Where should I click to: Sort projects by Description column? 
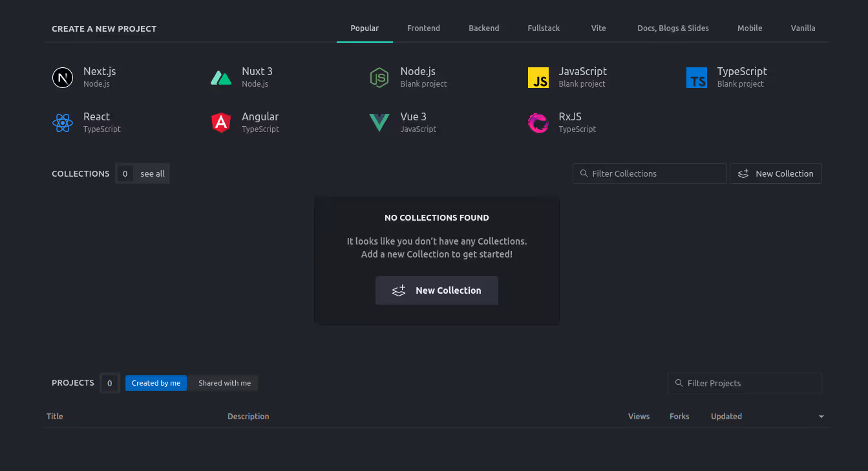click(248, 417)
